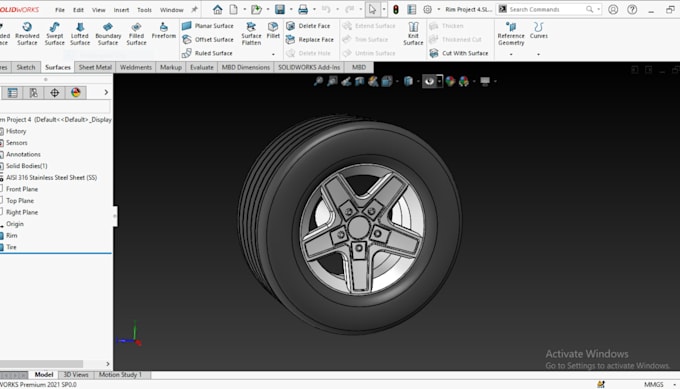Image resolution: width=680 pixels, height=389 pixels.
Task: Click the New document icon
Action: [x=233, y=9]
